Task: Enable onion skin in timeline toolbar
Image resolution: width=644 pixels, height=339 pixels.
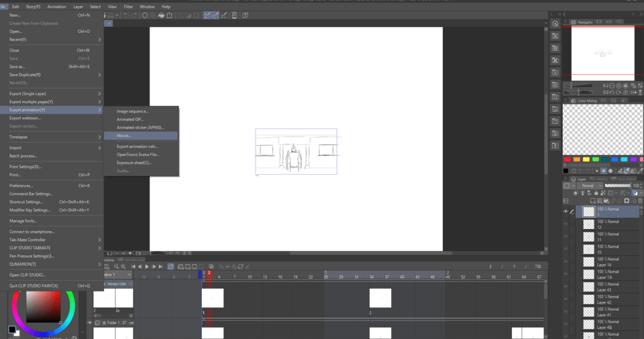Action: tap(211, 267)
